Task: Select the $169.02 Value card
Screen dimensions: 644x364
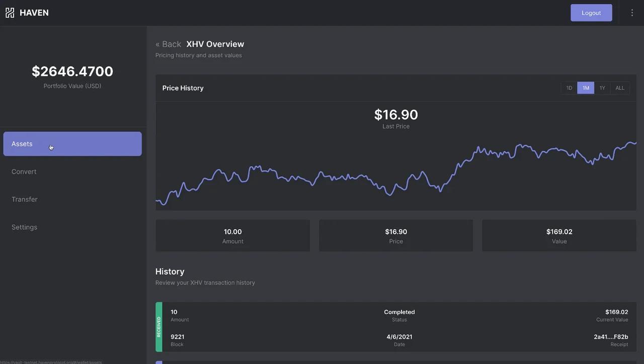Action: [559, 235]
